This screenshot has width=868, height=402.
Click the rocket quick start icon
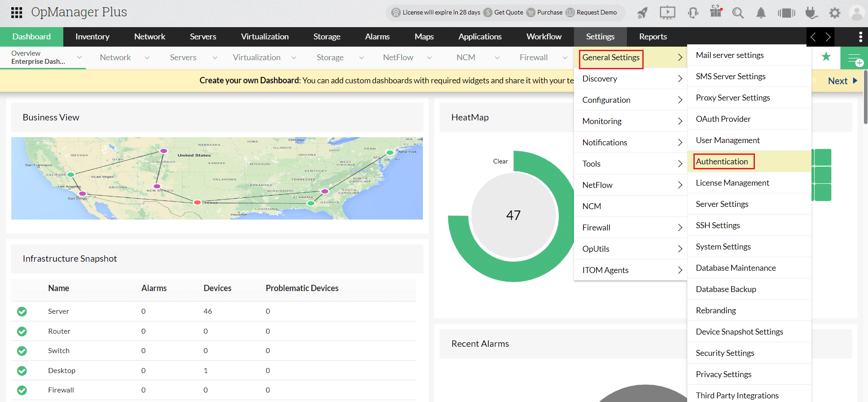tap(642, 13)
